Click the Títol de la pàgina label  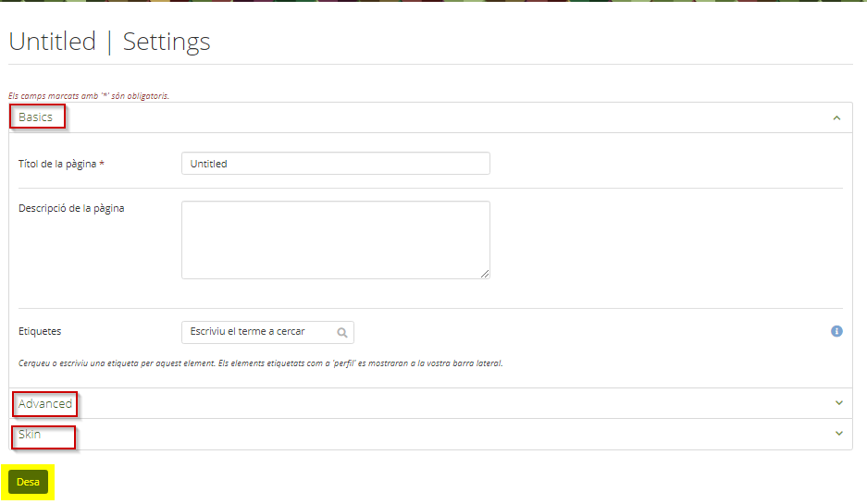click(x=61, y=164)
